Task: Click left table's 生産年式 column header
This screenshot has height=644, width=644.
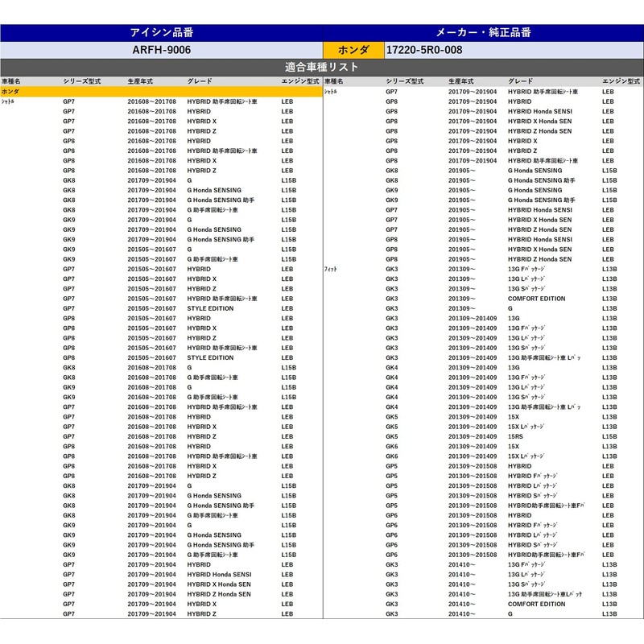Action: coord(140,82)
